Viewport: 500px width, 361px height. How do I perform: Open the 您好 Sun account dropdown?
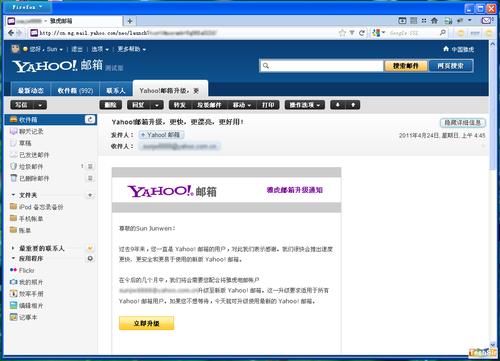[46, 49]
